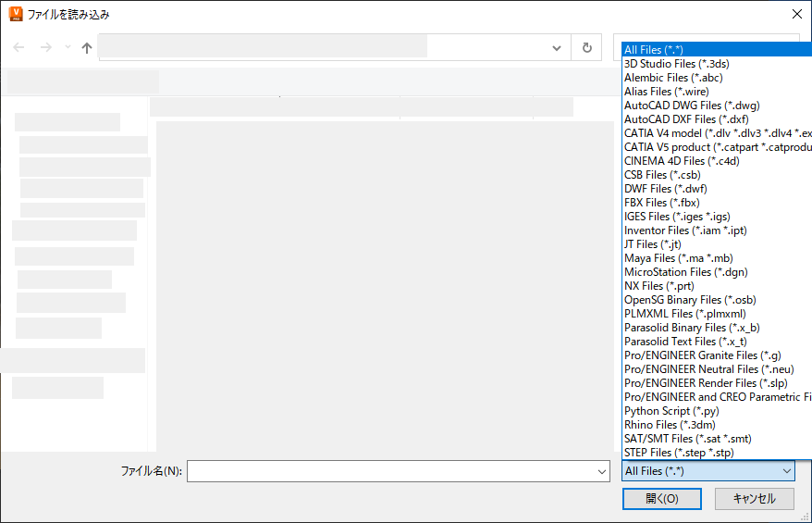Image resolution: width=812 pixels, height=523 pixels.
Task: Expand address bar history dropdown
Action: (x=556, y=48)
